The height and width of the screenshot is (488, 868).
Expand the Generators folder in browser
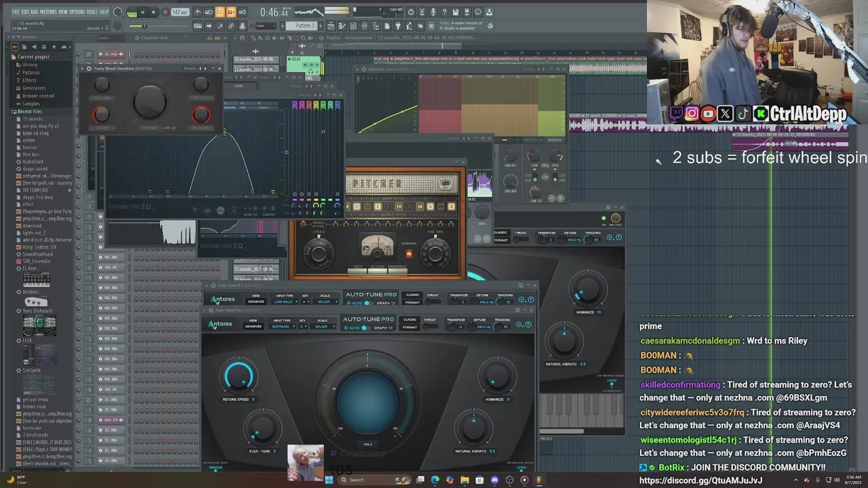[34, 88]
